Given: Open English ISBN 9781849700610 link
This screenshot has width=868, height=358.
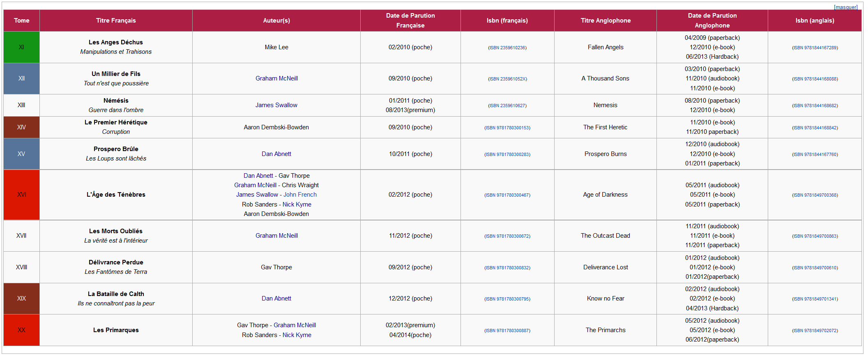Looking at the screenshot, I should (x=815, y=268).
